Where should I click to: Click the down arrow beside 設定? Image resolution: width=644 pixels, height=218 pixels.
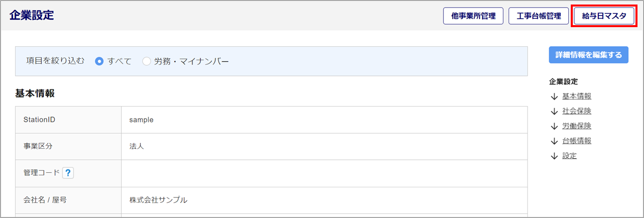coord(554,156)
